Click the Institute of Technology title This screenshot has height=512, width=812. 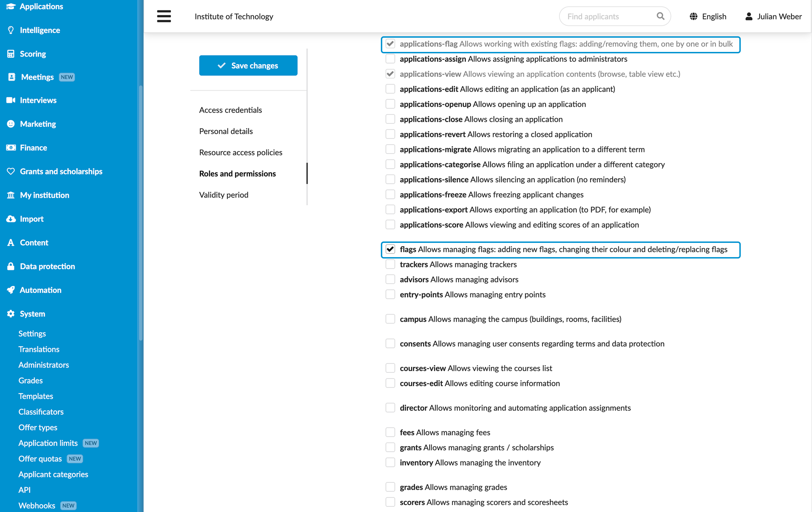[x=234, y=16]
